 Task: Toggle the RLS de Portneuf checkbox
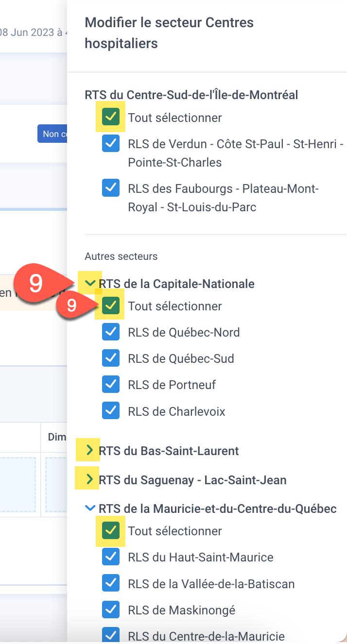point(111,385)
